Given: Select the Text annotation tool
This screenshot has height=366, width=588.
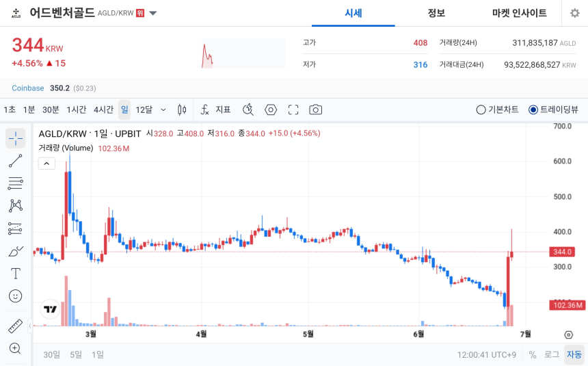Looking at the screenshot, I should 15,274.
